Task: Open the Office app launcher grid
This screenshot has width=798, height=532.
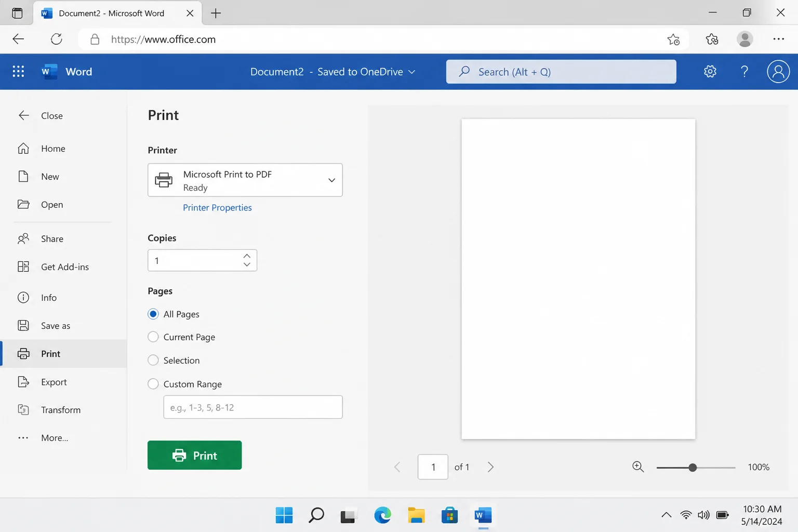Action: tap(18, 72)
